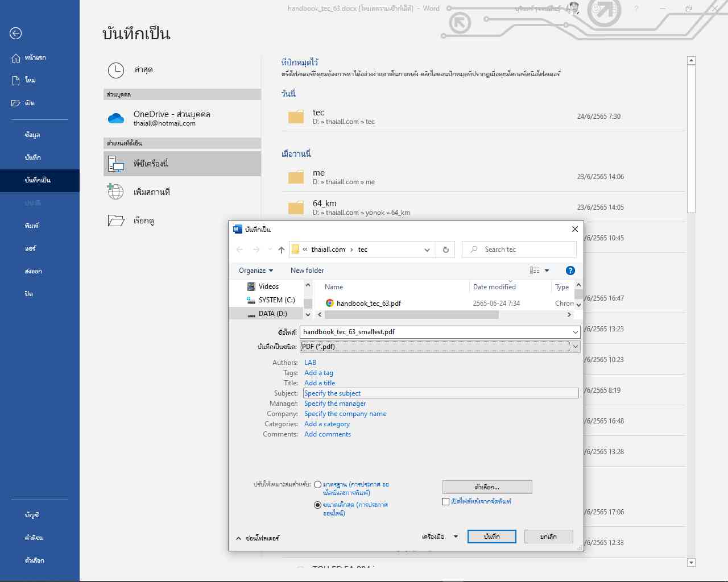728x582 pixels.
Task: Click the back arrow in Backstage sidebar
Action: pyautogui.click(x=16, y=34)
